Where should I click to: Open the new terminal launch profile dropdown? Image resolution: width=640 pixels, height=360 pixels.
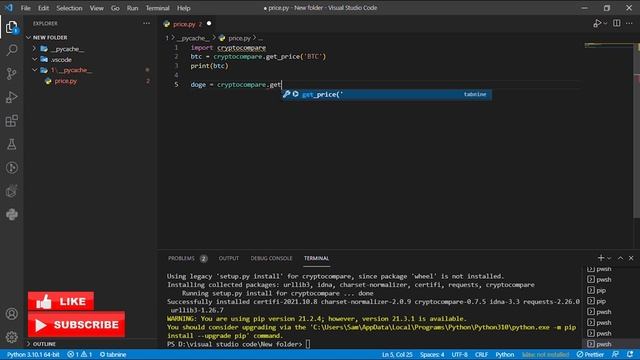pos(609,258)
